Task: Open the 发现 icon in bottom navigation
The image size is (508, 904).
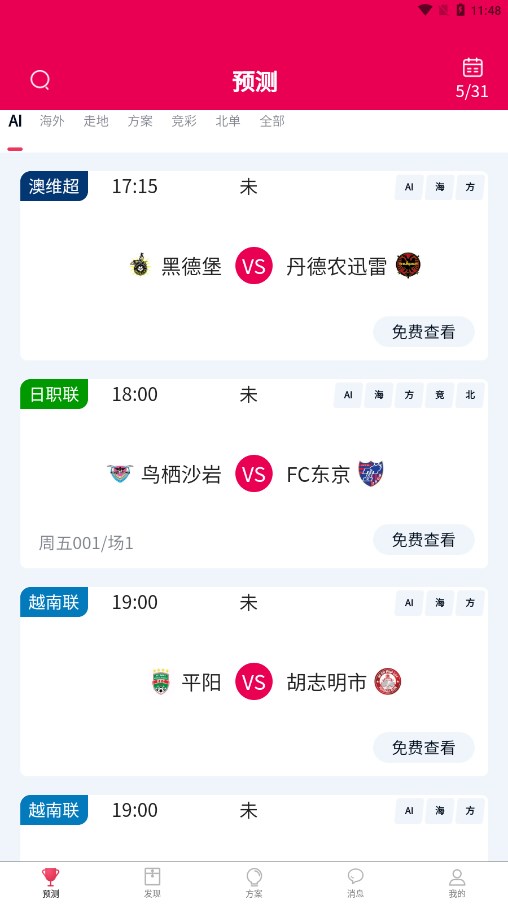Action: tap(152, 877)
